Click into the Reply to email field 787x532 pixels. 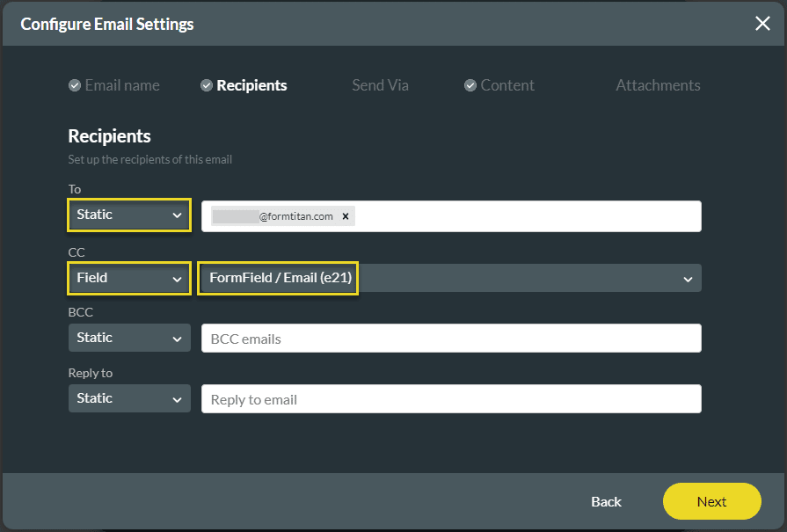[450, 399]
